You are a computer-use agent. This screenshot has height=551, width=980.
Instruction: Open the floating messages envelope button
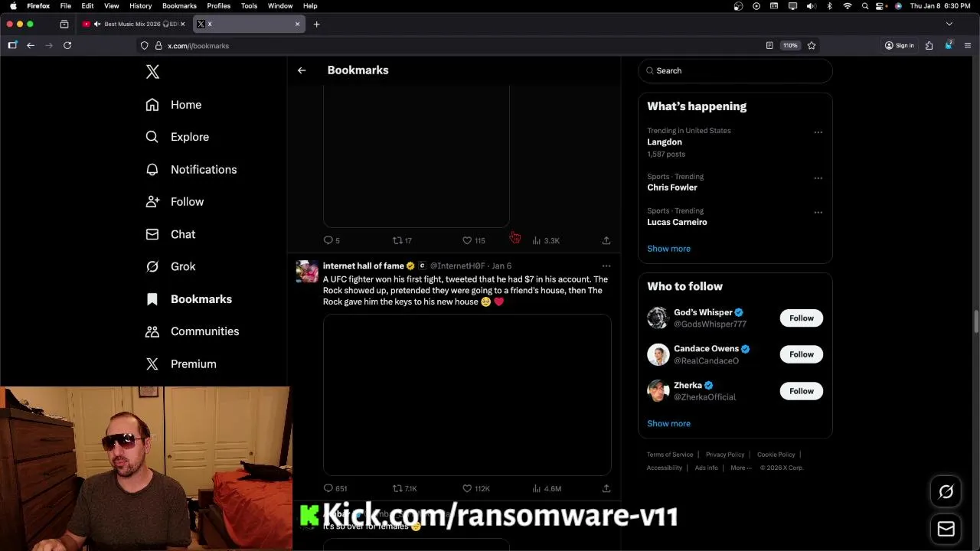[946, 529]
